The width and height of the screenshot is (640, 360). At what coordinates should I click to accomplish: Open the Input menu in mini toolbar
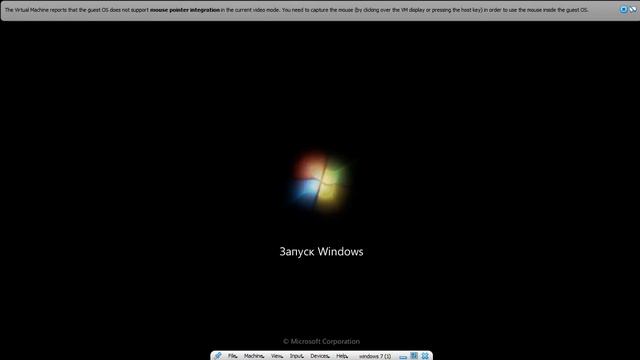click(296, 356)
